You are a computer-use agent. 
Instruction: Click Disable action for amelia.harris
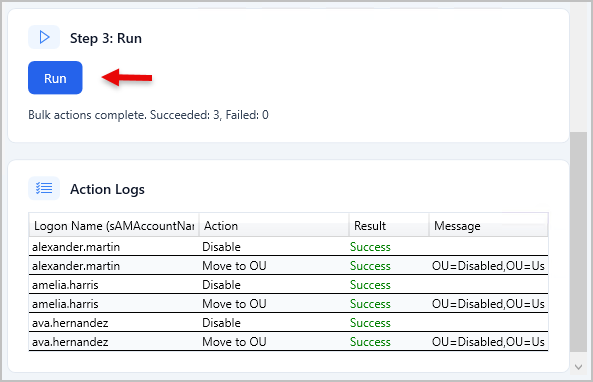click(x=221, y=285)
